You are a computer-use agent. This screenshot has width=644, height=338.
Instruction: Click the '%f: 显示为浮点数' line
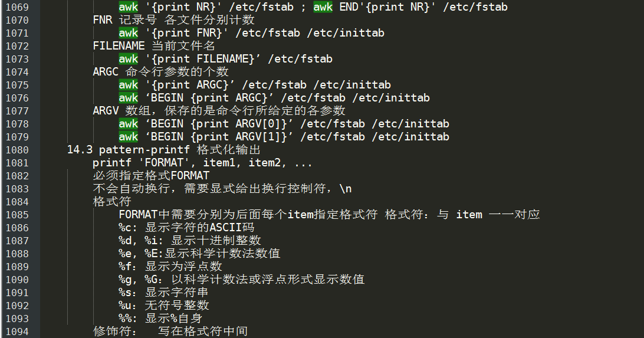click(x=170, y=267)
